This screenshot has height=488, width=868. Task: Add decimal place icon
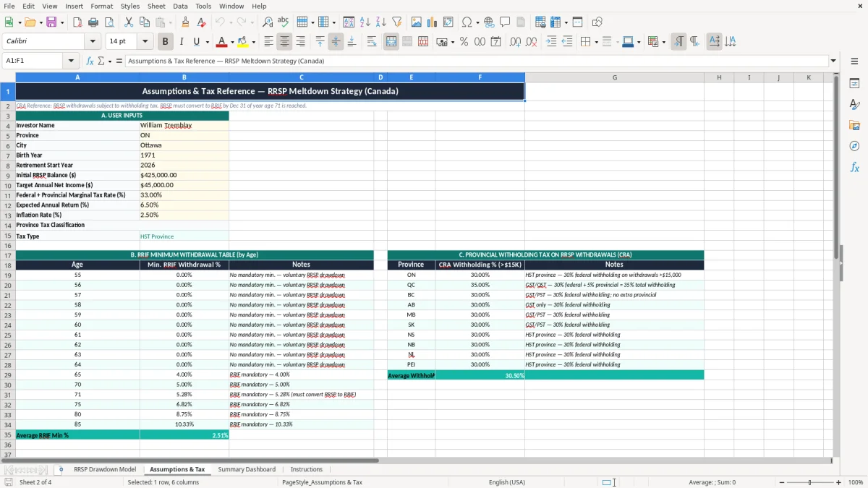coord(515,42)
